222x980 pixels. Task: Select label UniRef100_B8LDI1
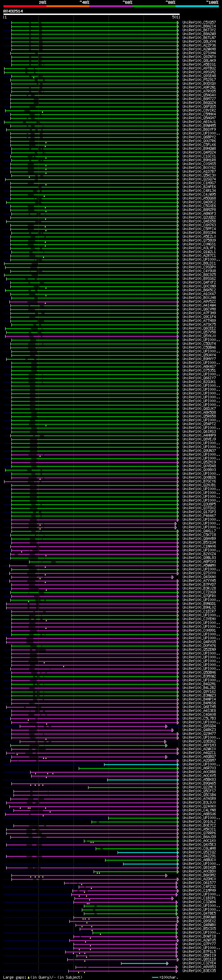[199, 263]
